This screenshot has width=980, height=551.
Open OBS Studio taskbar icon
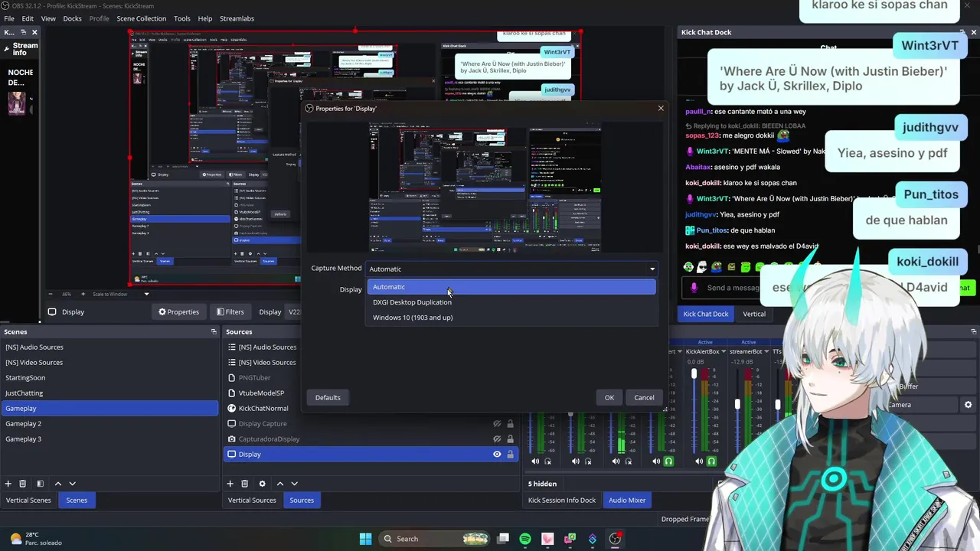tap(615, 539)
